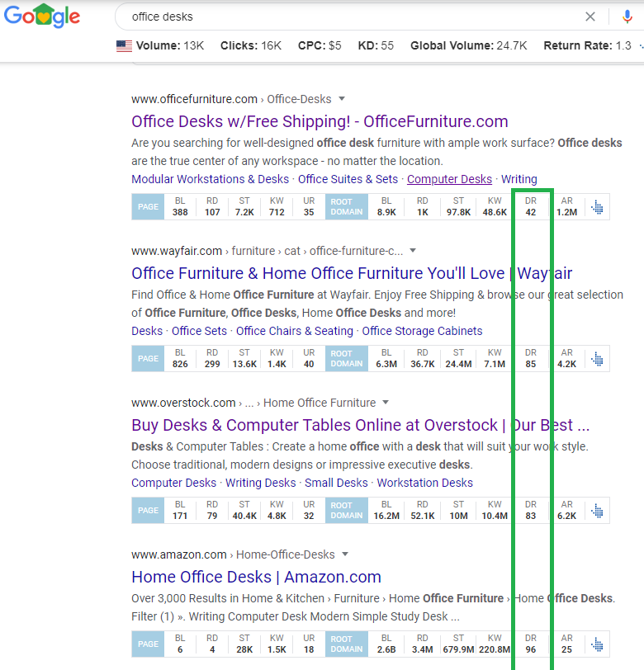This screenshot has width=644, height=670.
Task: Click PAGE label in officefurniture.com metrics bar
Action: pos(148,207)
